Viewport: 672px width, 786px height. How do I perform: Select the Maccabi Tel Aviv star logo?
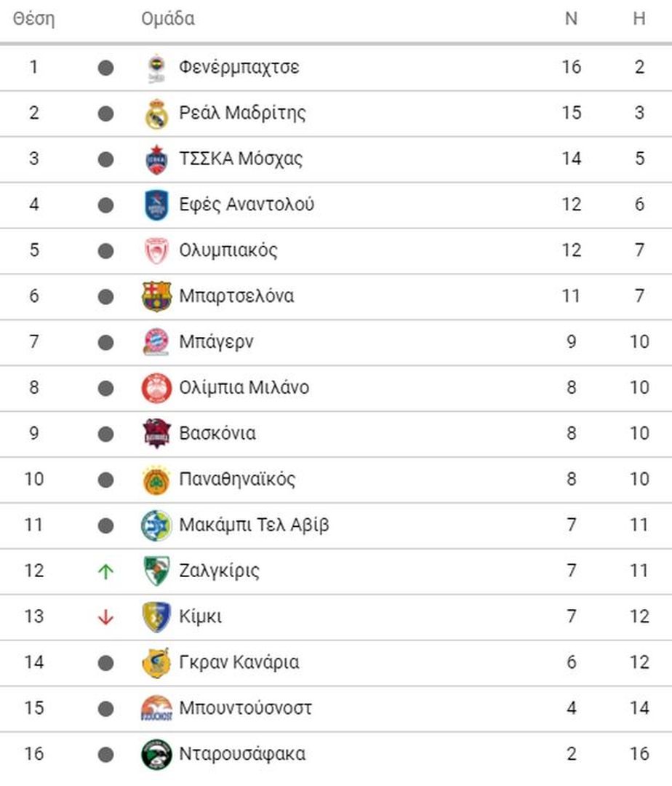coord(157,525)
